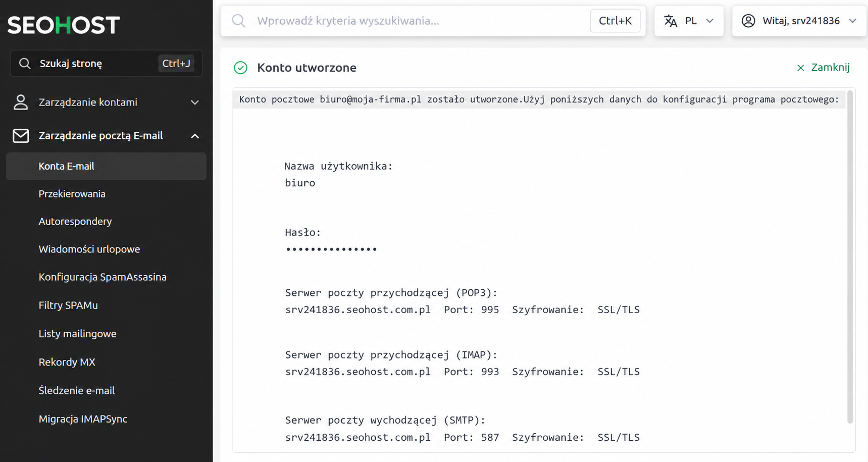The width and height of the screenshot is (868, 462).
Task: Click the message box vertical scrollbar
Action: click(850, 256)
